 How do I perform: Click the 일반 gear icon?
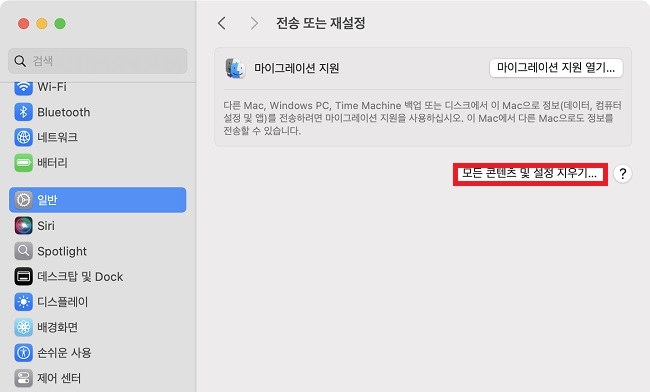point(23,200)
